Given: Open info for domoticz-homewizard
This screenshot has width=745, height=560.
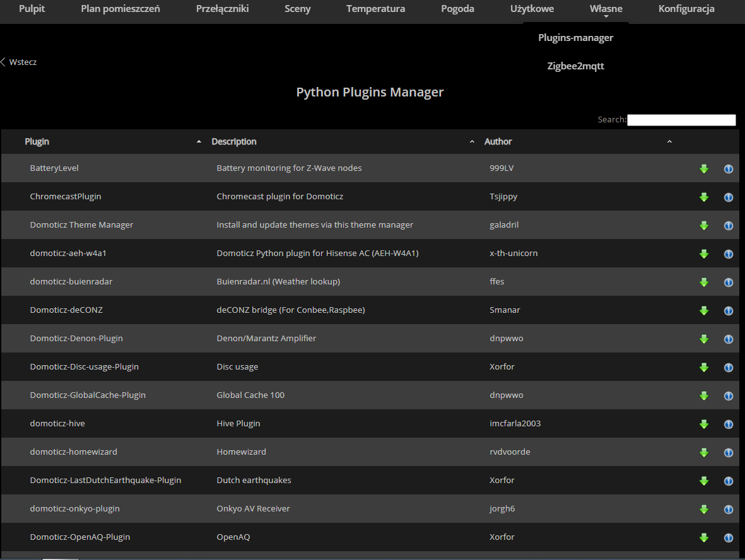Looking at the screenshot, I should coord(728,453).
